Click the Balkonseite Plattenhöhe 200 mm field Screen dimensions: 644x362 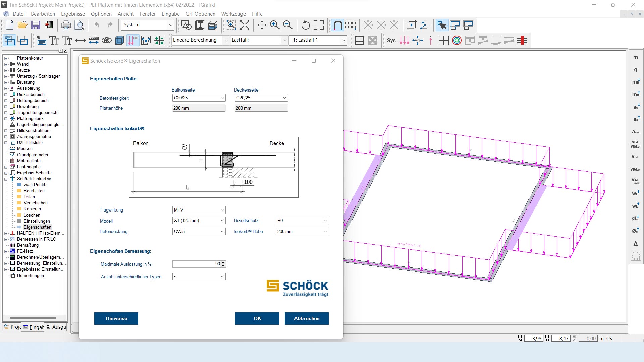pyautogui.click(x=199, y=108)
